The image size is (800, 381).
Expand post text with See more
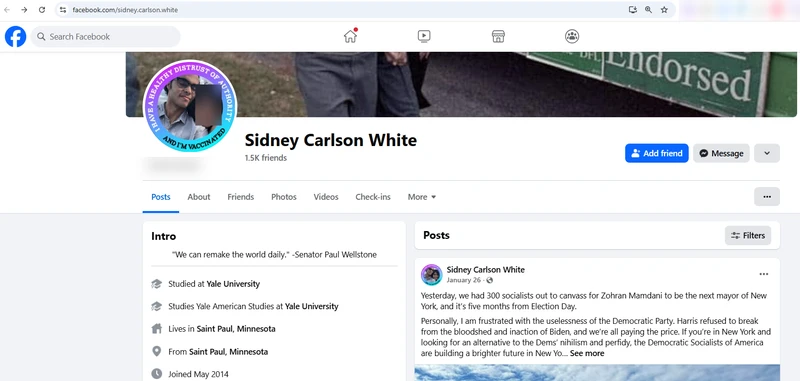[x=587, y=353]
